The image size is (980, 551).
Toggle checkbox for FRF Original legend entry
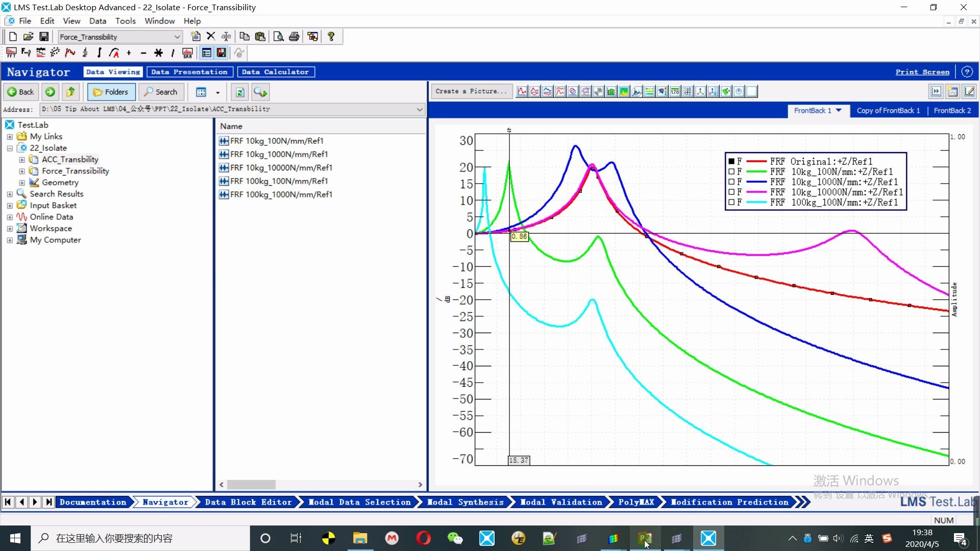(731, 161)
